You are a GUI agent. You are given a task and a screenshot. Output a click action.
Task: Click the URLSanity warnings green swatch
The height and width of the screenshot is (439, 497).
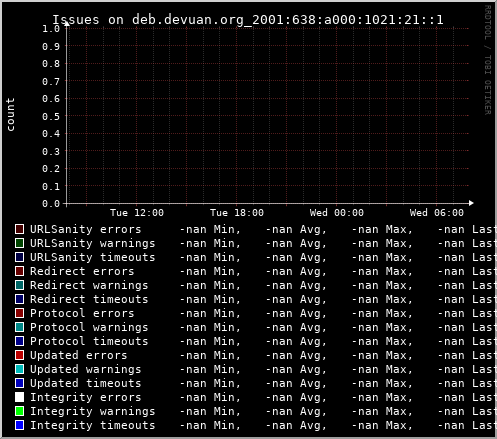click(x=20, y=243)
